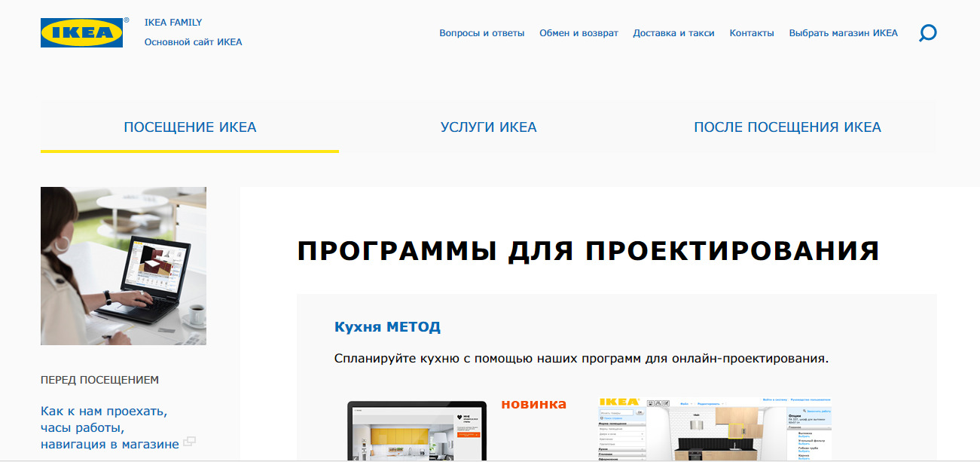Open Вопросы и ответы page
980x462 pixels.
pyautogui.click(x=481, y=33)
